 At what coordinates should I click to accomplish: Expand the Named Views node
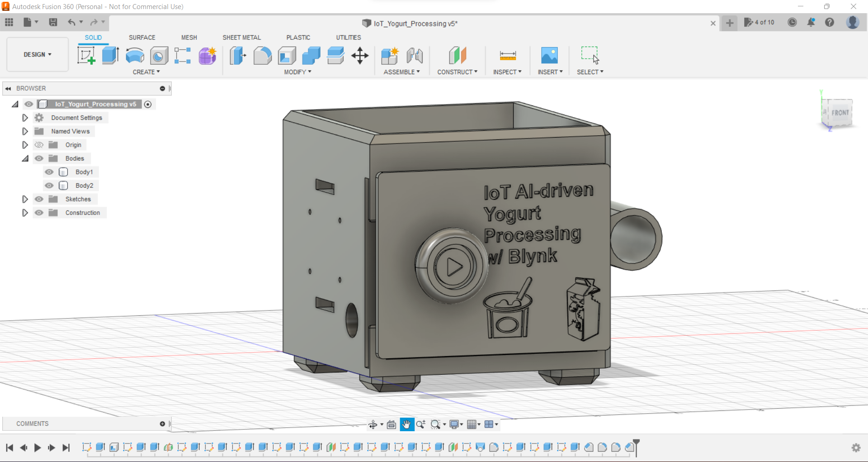coord(25,131)
